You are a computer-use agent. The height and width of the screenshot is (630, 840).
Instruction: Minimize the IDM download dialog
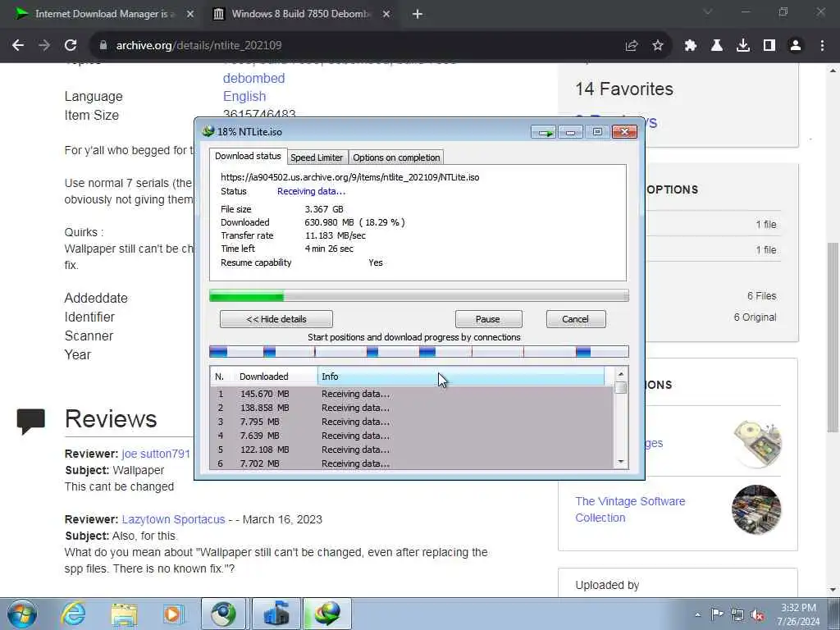[571, 132]
